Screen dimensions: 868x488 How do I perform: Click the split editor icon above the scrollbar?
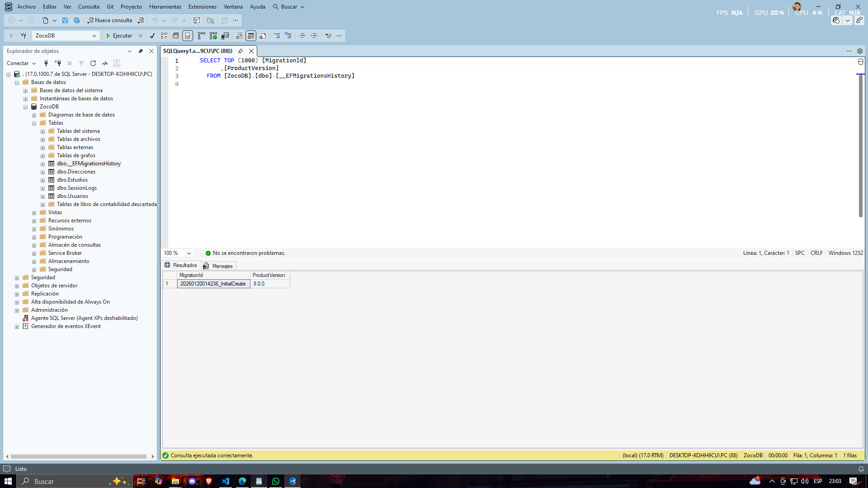pyautogui.click(x=861, y=61)
